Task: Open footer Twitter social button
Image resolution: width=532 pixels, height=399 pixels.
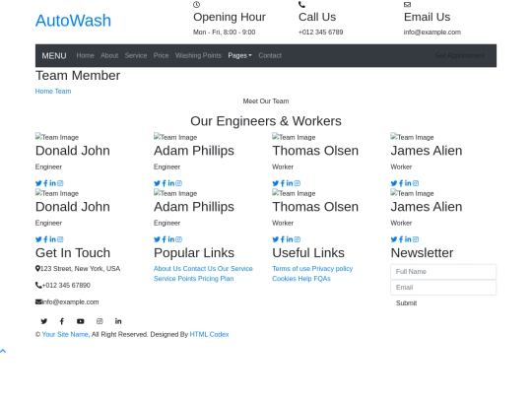Action: [x=44, y=321]
